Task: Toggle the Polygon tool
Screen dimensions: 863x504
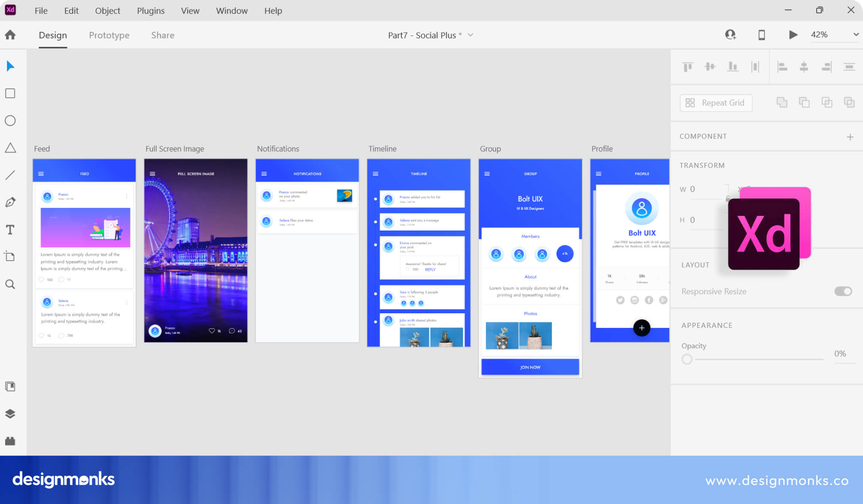Action: point(10,148)
